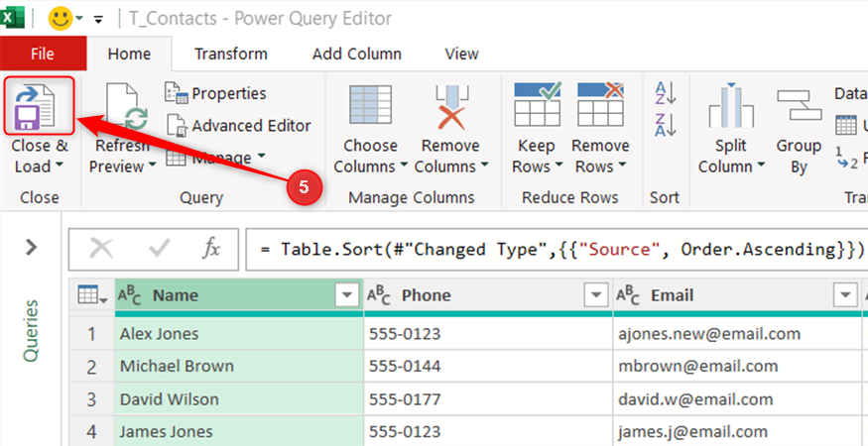
Task: Cancel the formula with the X button
Action: tap(101, 249)
